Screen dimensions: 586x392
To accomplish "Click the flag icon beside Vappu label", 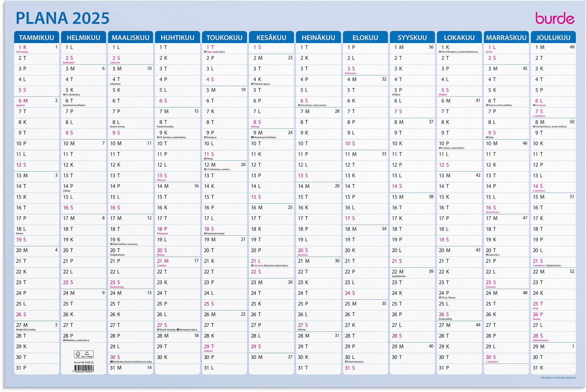I will tap(205, 52).
